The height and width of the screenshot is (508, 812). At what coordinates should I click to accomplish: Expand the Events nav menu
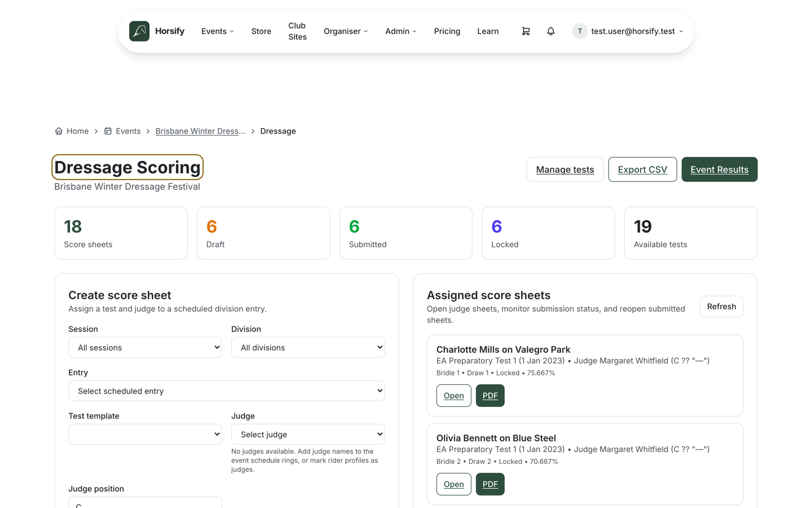coord(218,31)
